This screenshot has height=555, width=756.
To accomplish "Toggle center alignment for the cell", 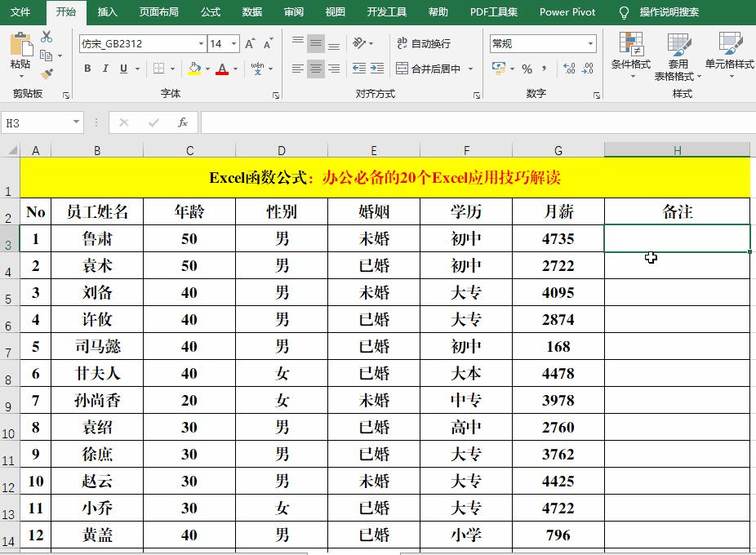I will tap(317, 68).
